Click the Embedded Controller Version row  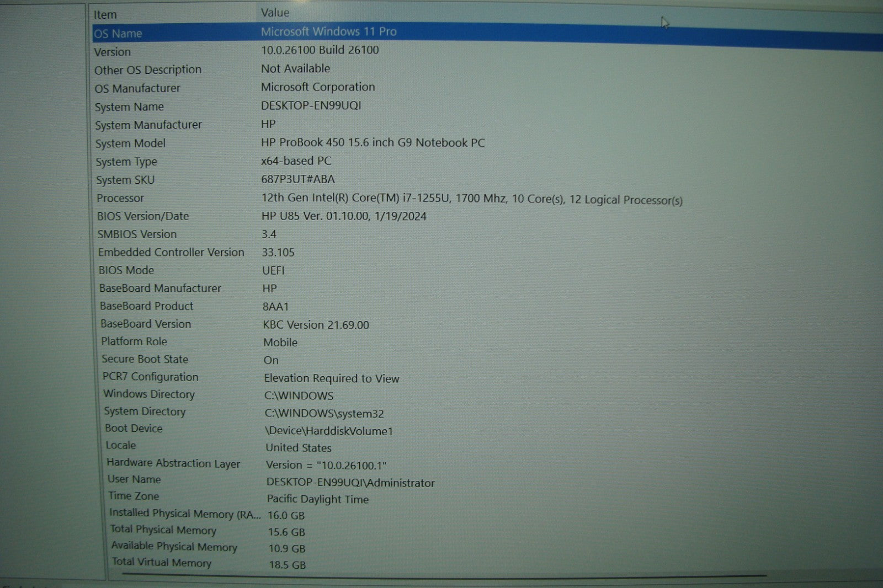pyautogui.click(x=171, y=252)
